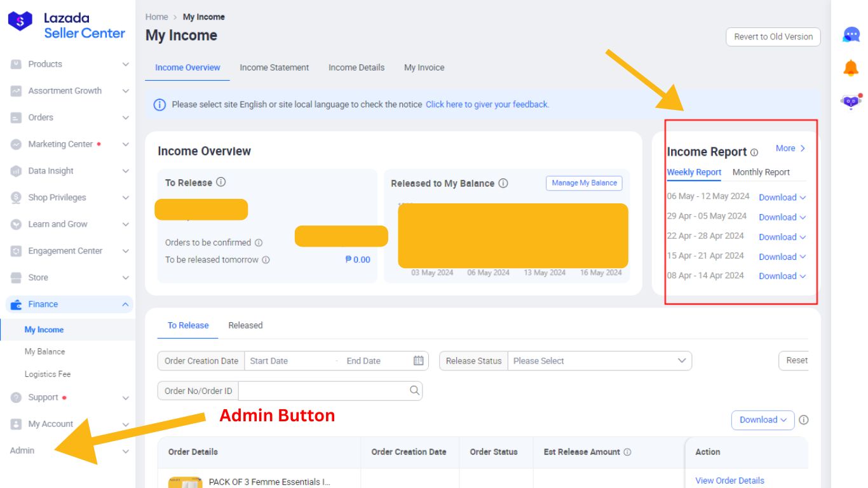The width and height of the screenshot is (868, 488).
Task: Open the My Invoice tab
Action: click(x=424, y=67)
